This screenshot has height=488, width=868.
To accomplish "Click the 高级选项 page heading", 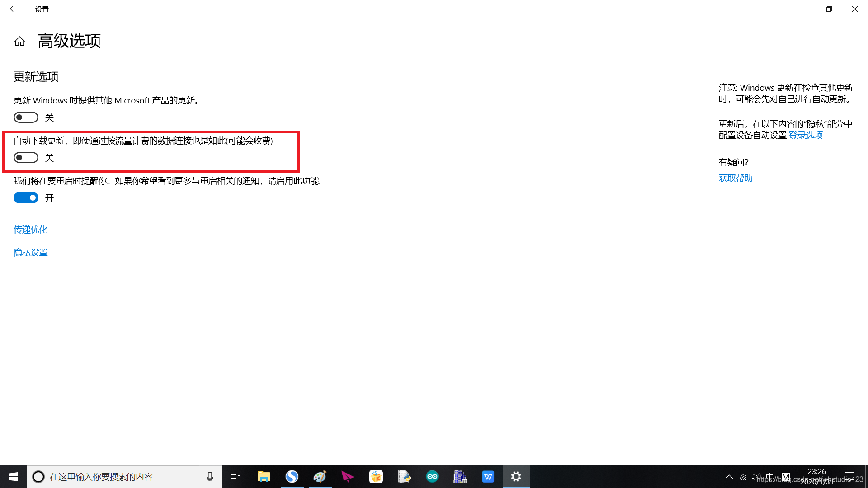I will click(69, 41).
